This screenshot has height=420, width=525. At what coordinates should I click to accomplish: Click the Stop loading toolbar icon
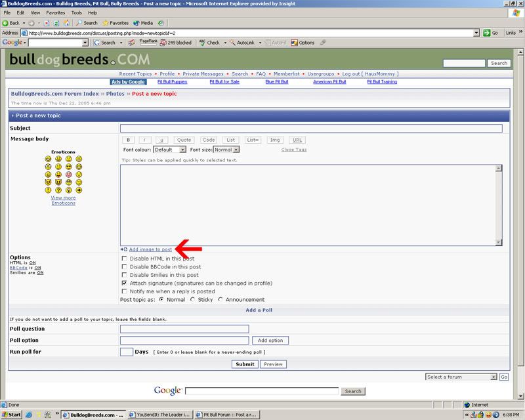[x=47, y=23]
